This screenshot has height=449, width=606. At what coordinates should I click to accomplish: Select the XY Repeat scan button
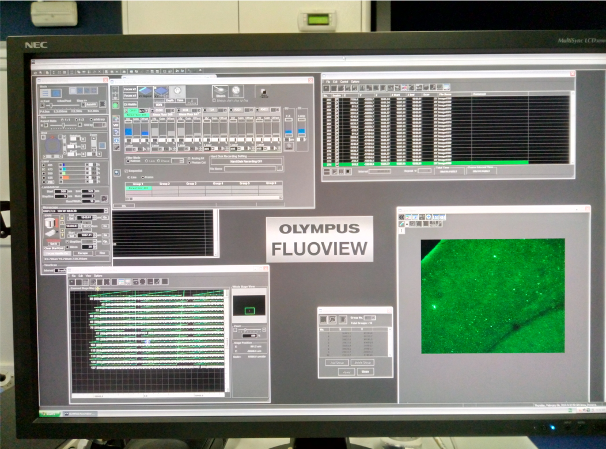coord(145,92)
